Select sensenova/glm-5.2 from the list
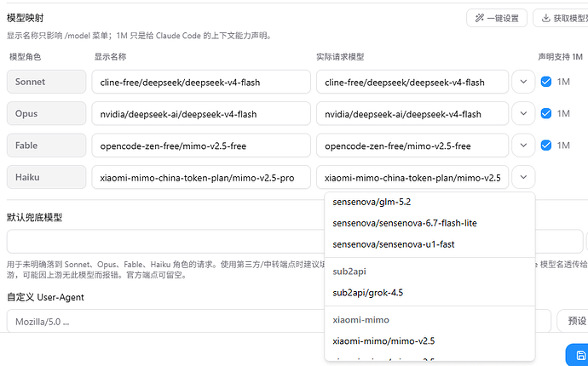 429,202
